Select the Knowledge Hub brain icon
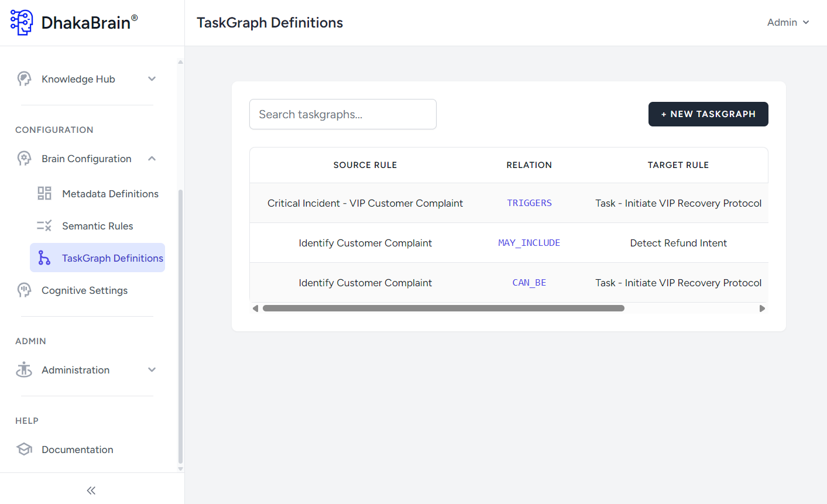Viewport: 827px width, 504px height. [24, 78]
